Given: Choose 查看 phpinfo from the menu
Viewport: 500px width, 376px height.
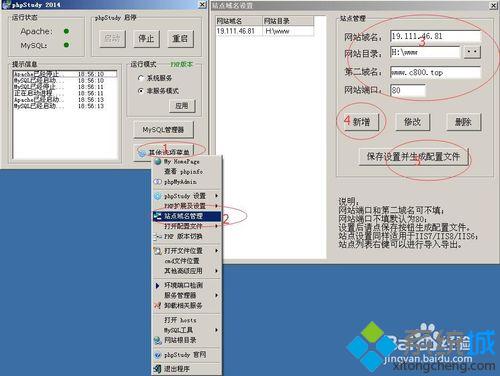Looking at the screenshot, I should tap(184, 172).
